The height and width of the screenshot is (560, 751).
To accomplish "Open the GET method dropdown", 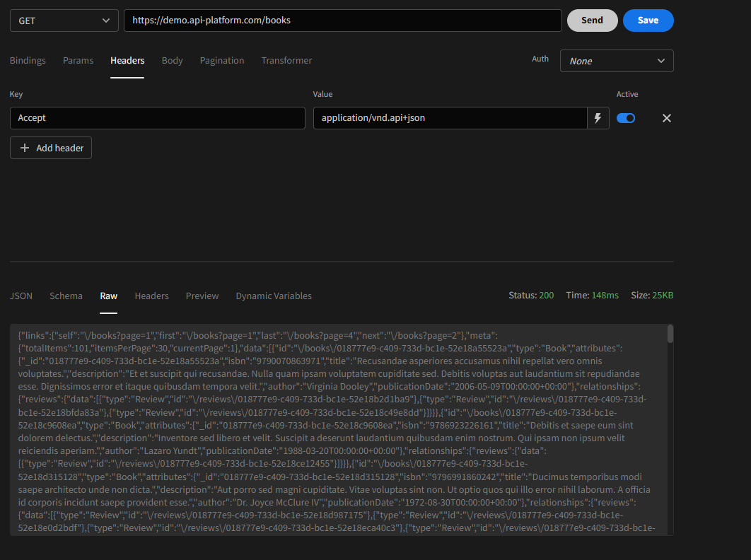I will click(x=64, y=21).
